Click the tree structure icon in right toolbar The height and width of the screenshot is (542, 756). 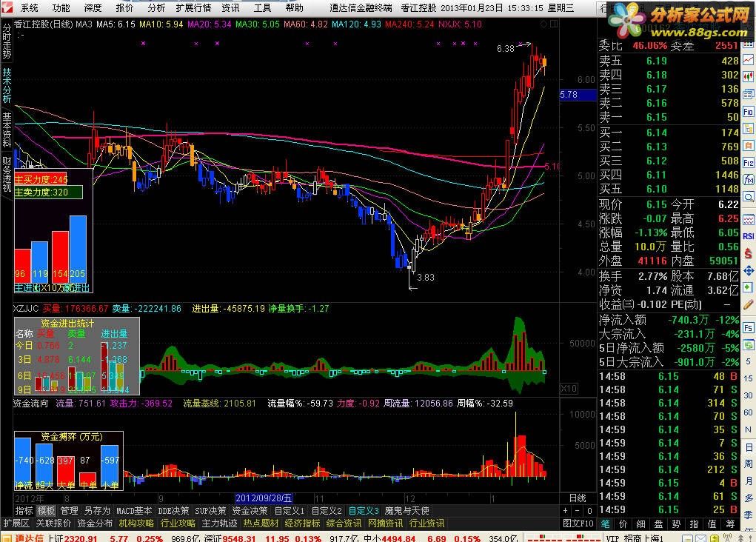(x=749, y=128)
